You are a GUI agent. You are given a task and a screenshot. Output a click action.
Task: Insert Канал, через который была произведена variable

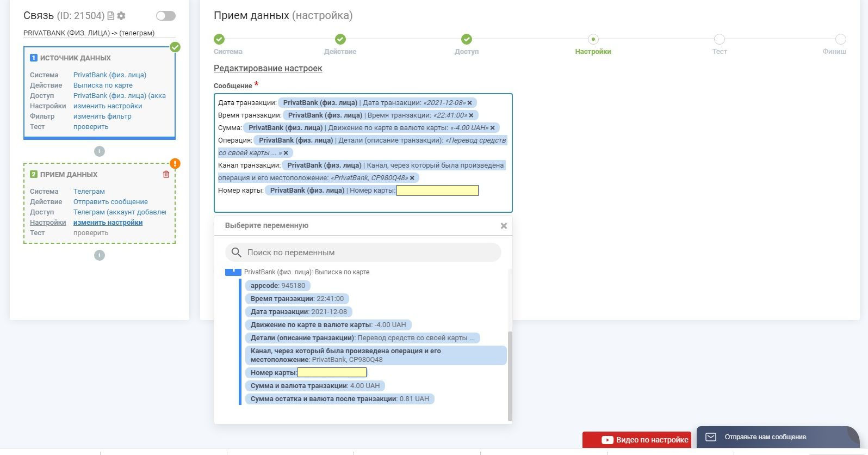tap(376, 355)
